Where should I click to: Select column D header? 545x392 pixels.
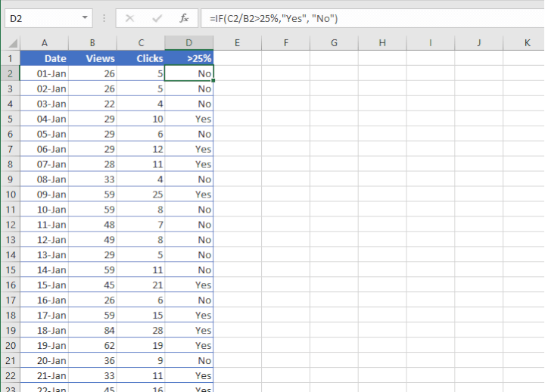pos(188,43)
